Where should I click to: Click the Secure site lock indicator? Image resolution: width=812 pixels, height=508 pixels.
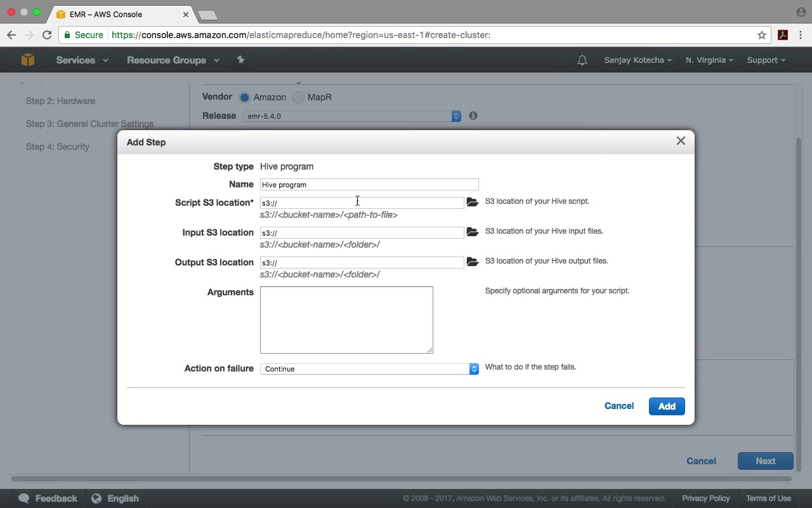click(84, 35)
